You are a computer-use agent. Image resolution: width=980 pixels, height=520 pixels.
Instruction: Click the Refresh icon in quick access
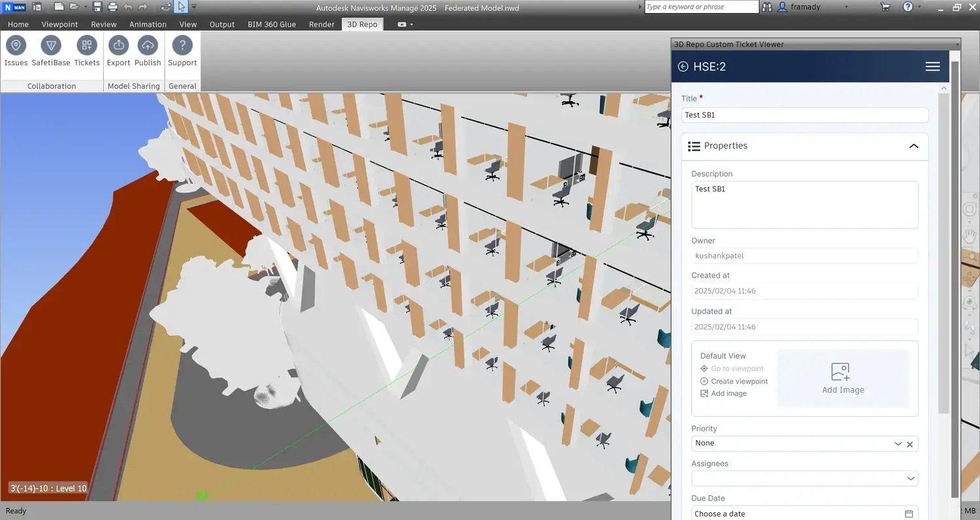166,7
